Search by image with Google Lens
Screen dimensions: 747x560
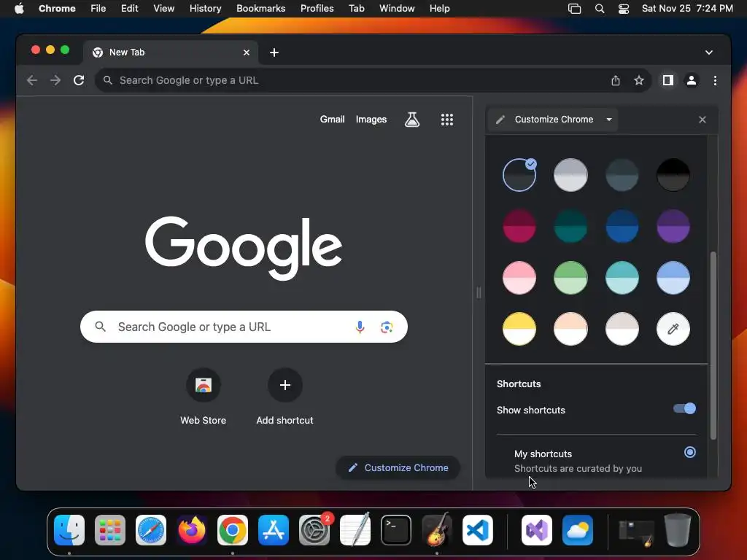(x=387, y=327)
